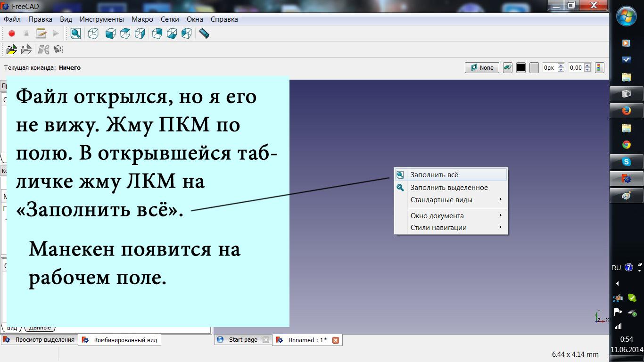Screen dimensions: 644x362
Task: Open the Файл menu
Action: [12, 19]
